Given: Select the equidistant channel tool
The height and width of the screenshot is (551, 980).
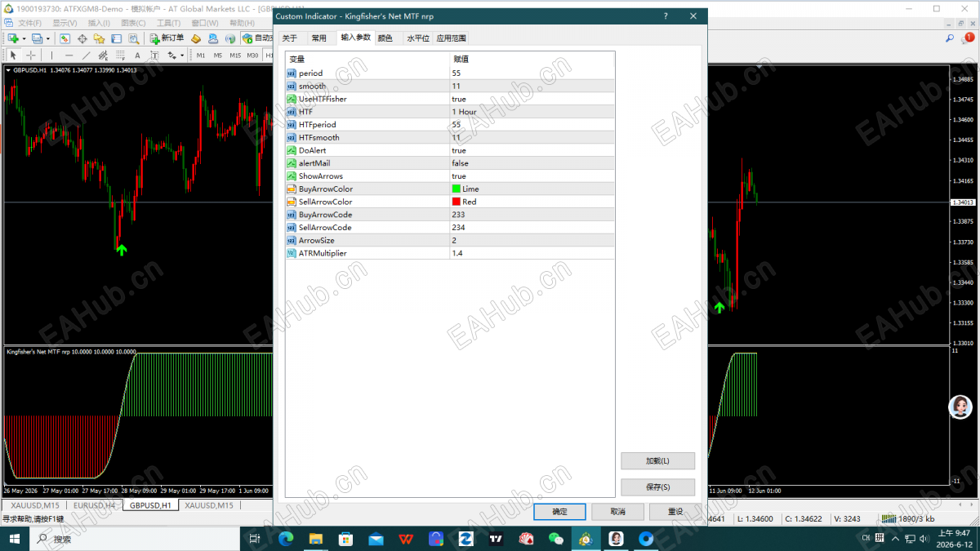Looking at the screenshot, I should tap(103, 56).
